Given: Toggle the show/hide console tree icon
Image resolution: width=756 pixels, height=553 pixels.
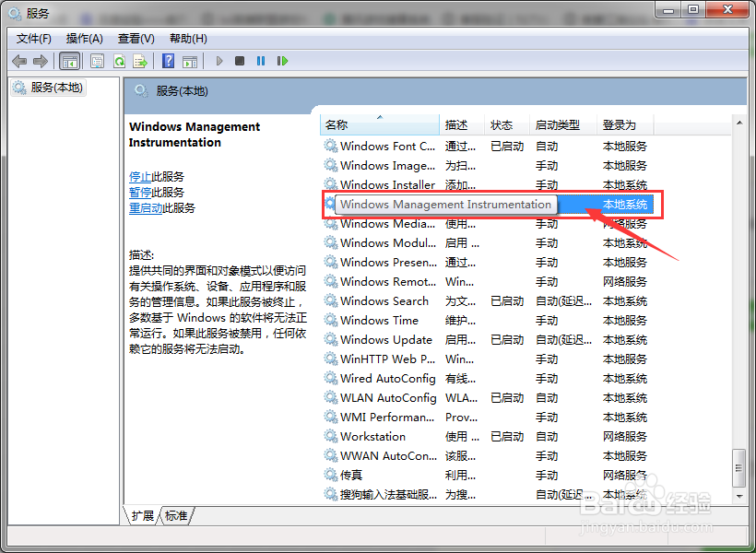Looking at the screenshot, I should click(69, 61).
